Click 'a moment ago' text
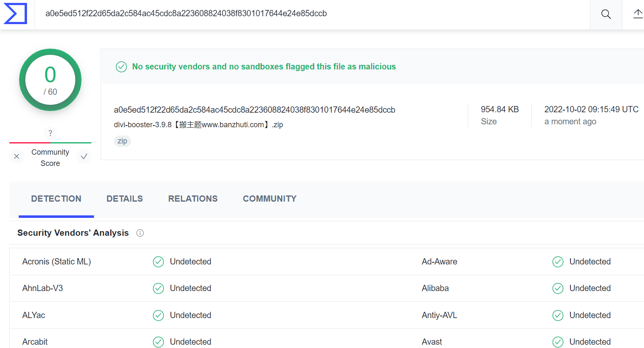Screen dimensions: 644x348 (570, 121)
